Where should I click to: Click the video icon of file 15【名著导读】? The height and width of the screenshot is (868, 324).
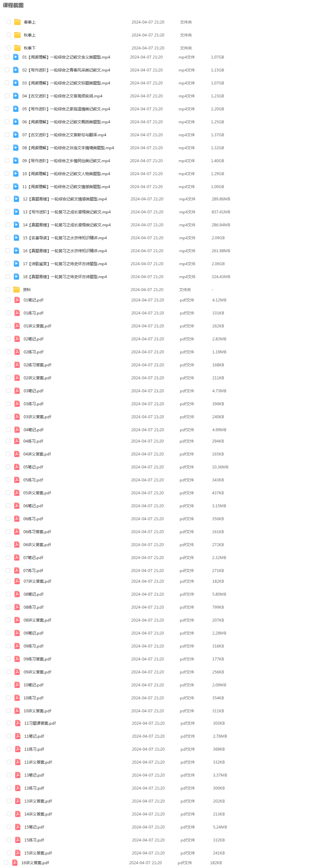(x=17, y=238)
